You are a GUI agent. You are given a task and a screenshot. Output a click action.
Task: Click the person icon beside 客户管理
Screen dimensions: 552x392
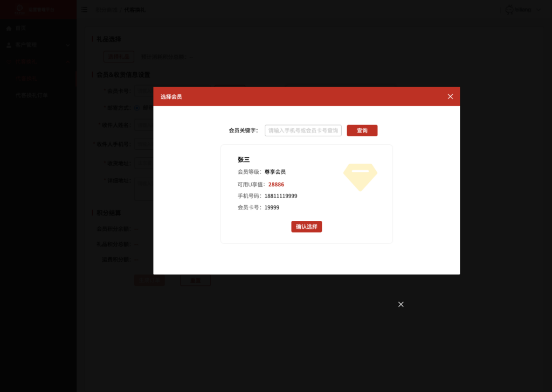point(9,45)
